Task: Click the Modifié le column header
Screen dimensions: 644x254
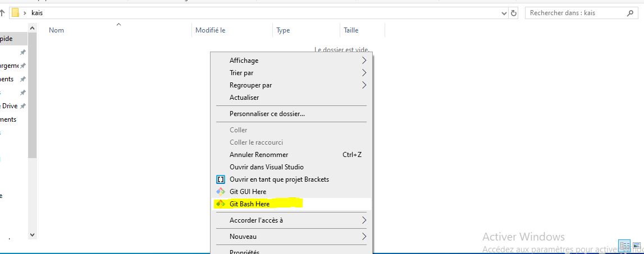Action: 210,30
